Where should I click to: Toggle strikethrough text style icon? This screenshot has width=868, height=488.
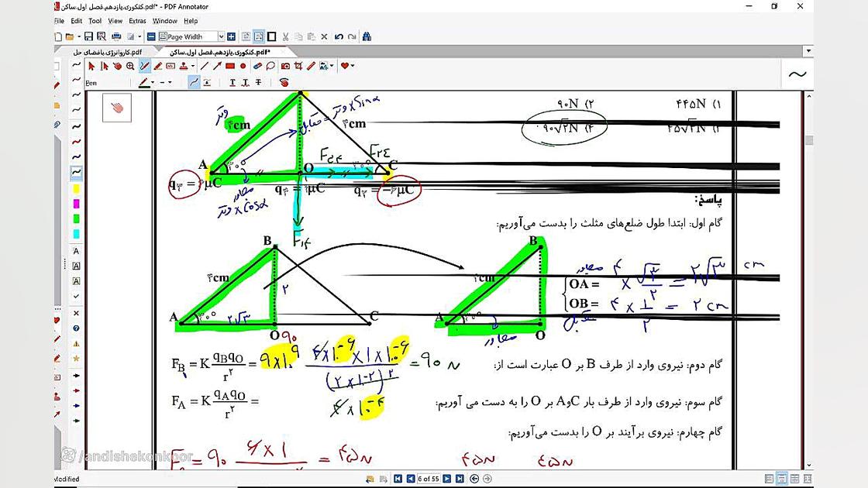point(259,82)
